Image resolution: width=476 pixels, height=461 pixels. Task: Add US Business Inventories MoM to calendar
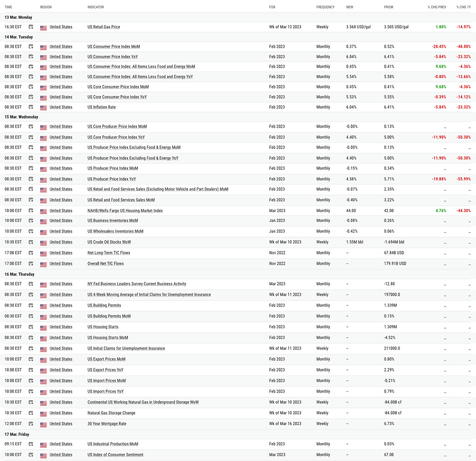(31, 221)
